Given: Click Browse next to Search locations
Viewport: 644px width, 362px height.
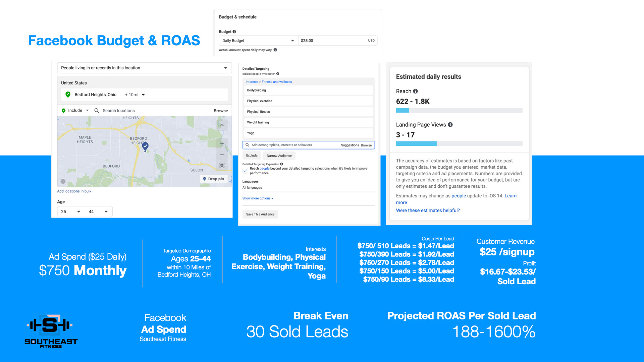Looking at the screenshot, I should (221, 111).
